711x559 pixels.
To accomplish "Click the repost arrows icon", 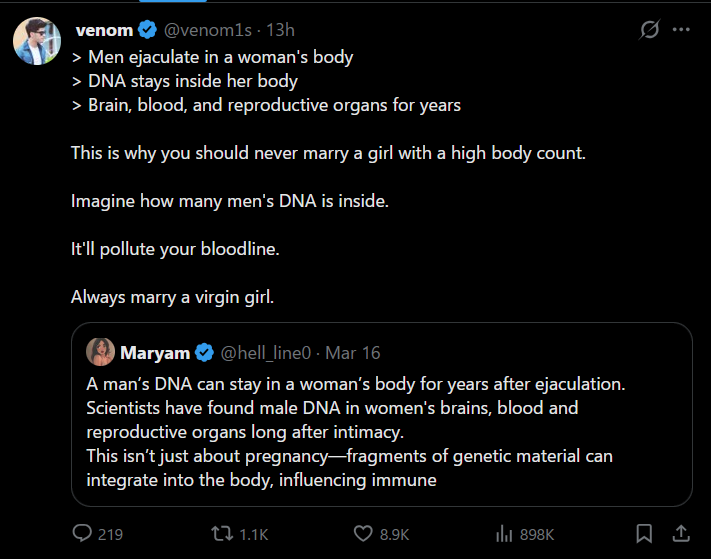I will (x=221, y=534).
